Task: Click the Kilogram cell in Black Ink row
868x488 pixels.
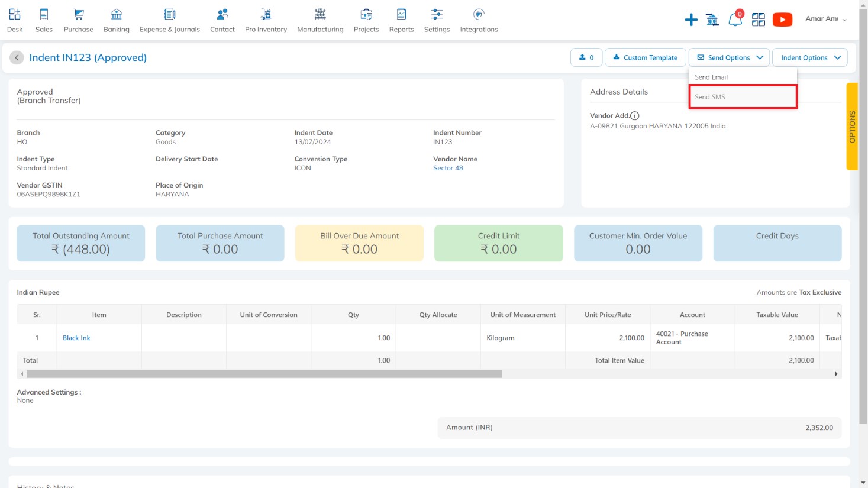Action: [x=523, y=338]
